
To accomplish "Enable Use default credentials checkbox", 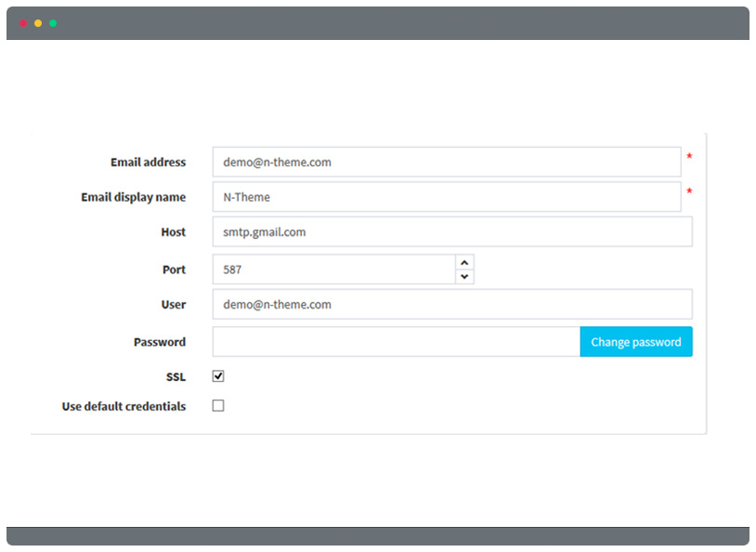I will (218, 405).
